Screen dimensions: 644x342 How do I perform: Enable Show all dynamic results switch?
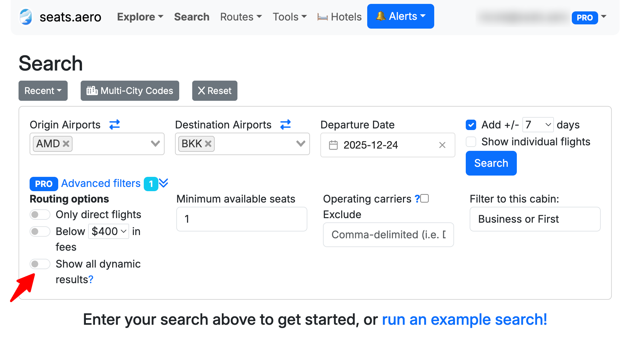pos(40,264)
